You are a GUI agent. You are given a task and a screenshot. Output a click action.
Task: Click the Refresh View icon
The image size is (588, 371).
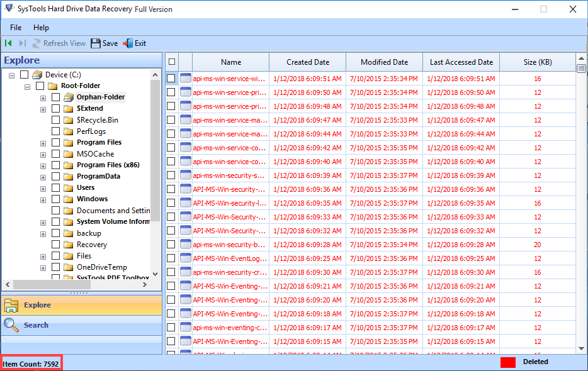37,43
